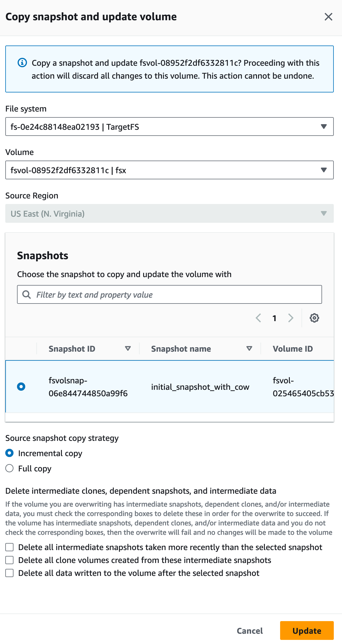Viewport: 342px width, 644px height.
Task: Open the Source Region dropdown
Action: click(x=170, y=213)
